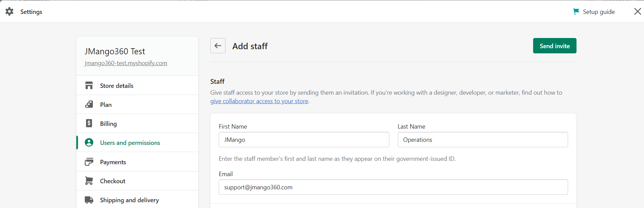Click the Plan icon in sidebar

tap(89, 105)
